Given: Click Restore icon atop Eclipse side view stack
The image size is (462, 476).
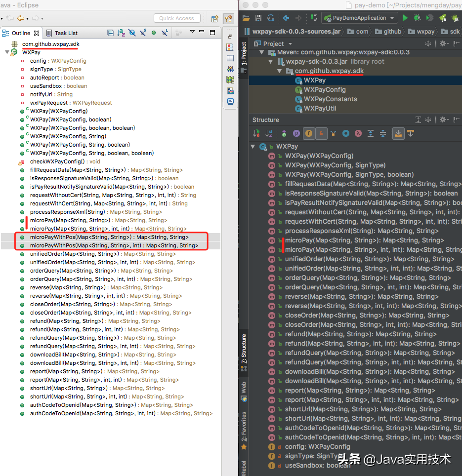Looking at the screenshot, I should [230, 37].
